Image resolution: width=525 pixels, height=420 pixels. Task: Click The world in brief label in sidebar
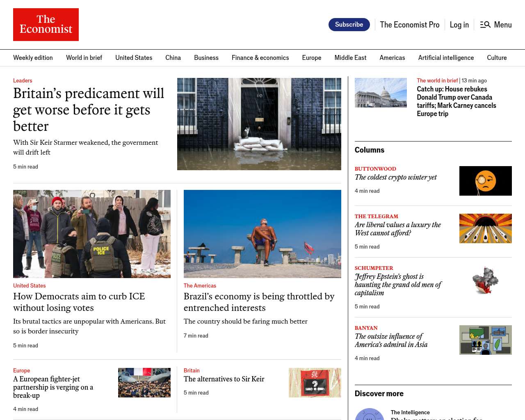(x=437, y=80)
